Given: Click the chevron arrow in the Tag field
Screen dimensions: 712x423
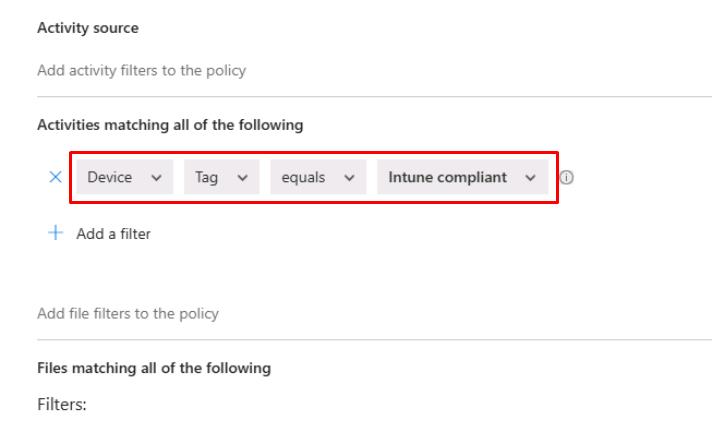Looking at the screenshot, I should coord(242,178).
